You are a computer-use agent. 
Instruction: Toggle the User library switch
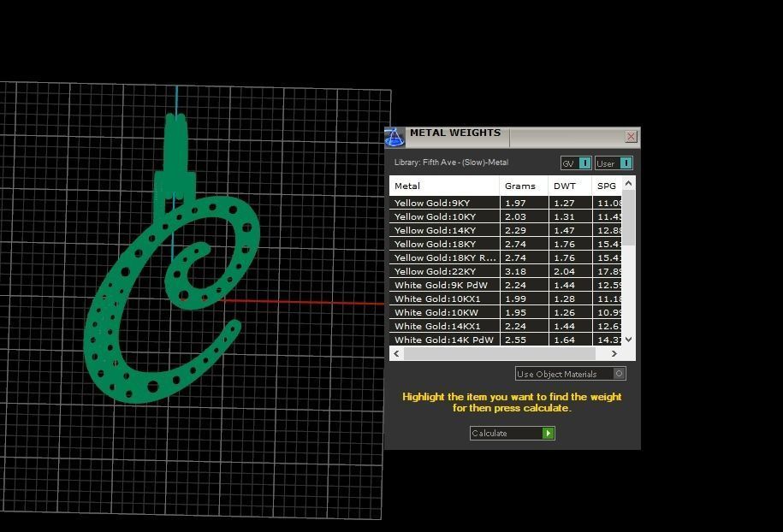614,163
